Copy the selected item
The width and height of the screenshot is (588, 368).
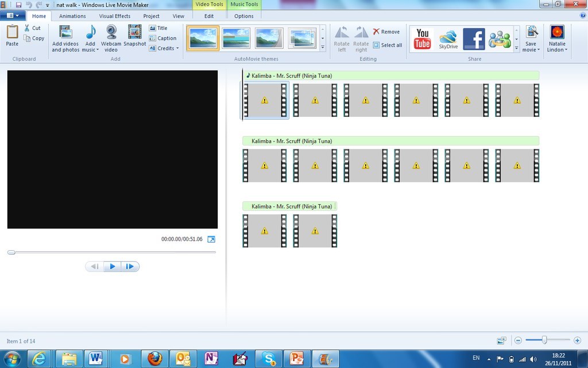(x=34, y=38)
